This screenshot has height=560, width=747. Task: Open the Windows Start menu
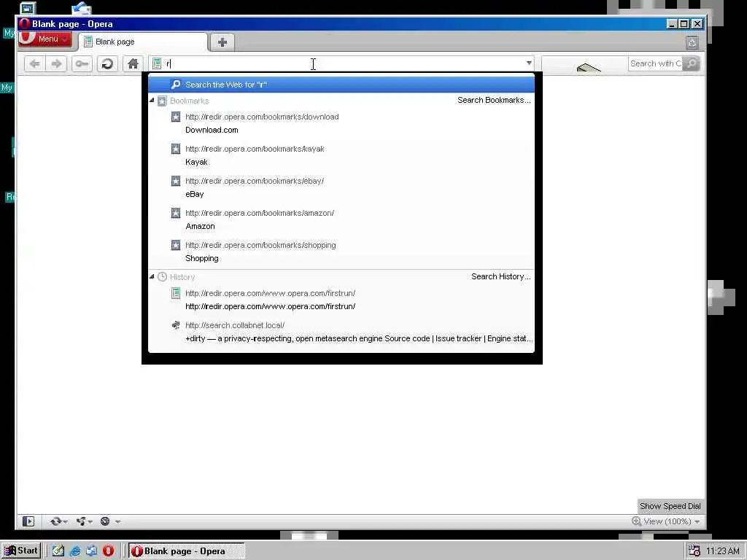[21, 551]
